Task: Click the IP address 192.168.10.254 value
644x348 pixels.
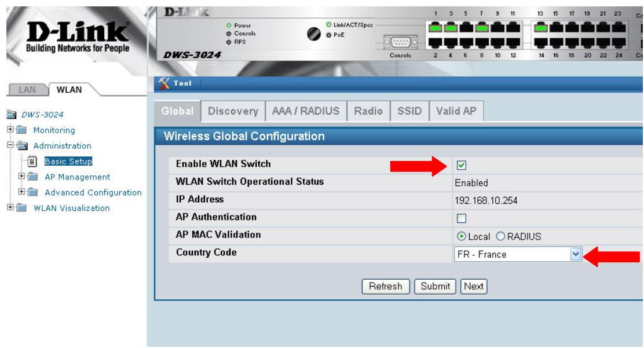Action: pyautogui.click(x=486, y=200)
